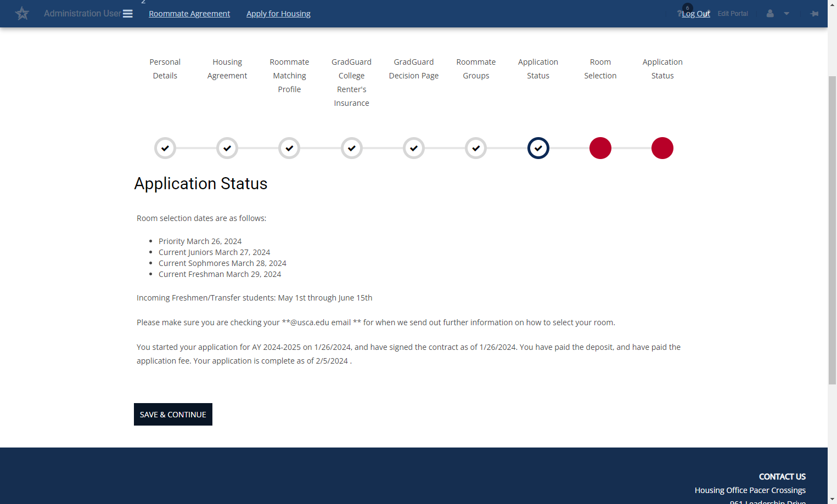This screenshot has width=837, height=504.
Task: Go to GradGuard College Renter's Insurance circle
Action: (352, 148)
